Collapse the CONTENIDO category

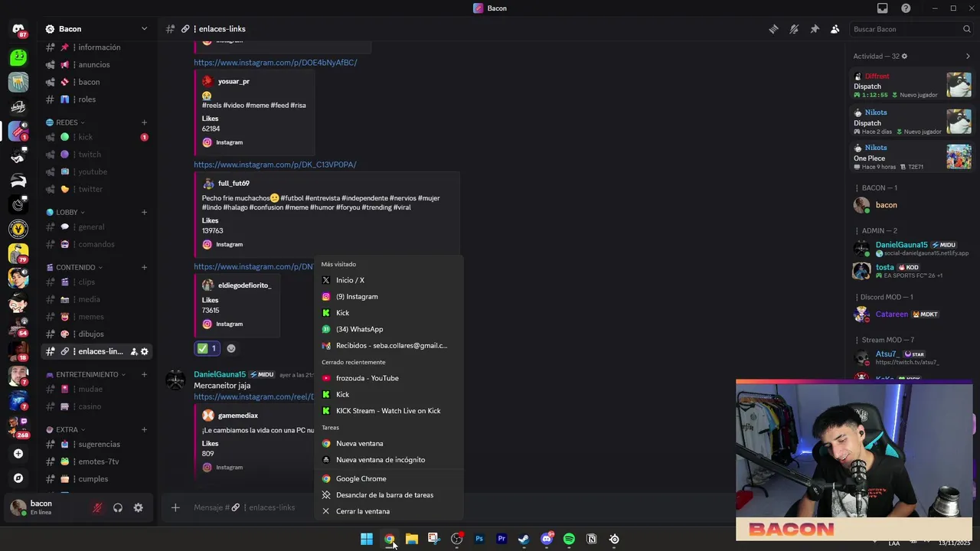(x=74, y=267)
